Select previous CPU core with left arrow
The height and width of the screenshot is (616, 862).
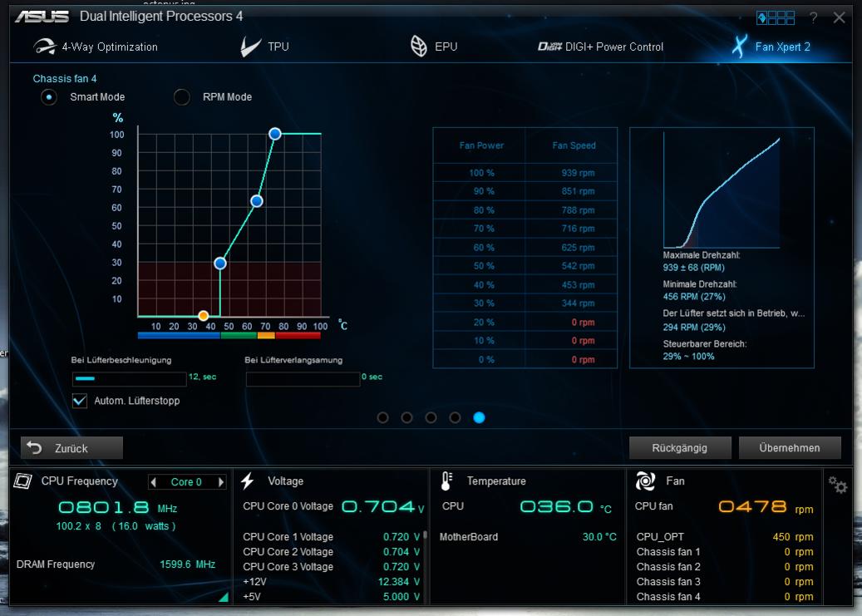coord(154,482)
